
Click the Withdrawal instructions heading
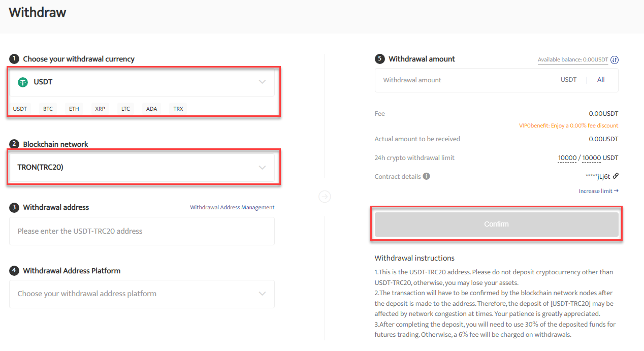(x=414, y=258)
